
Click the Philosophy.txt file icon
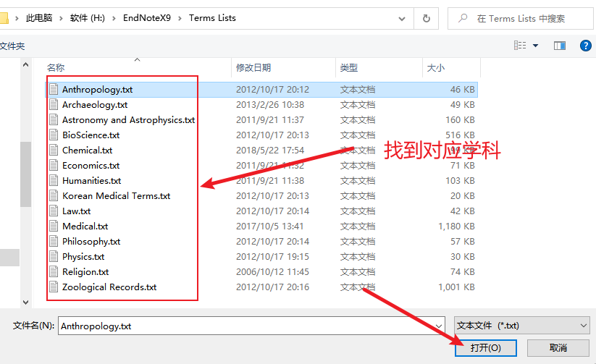(54, 241)
